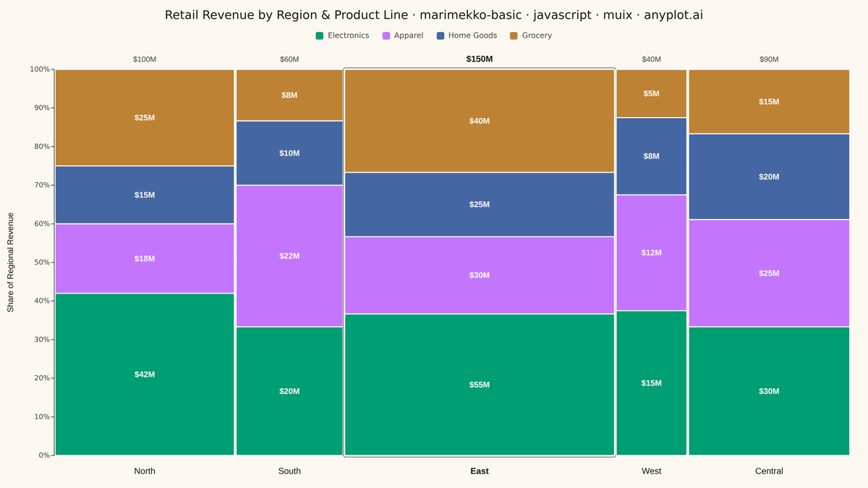
Task: Click the bold East region axis label
Action: coord(480,471)
